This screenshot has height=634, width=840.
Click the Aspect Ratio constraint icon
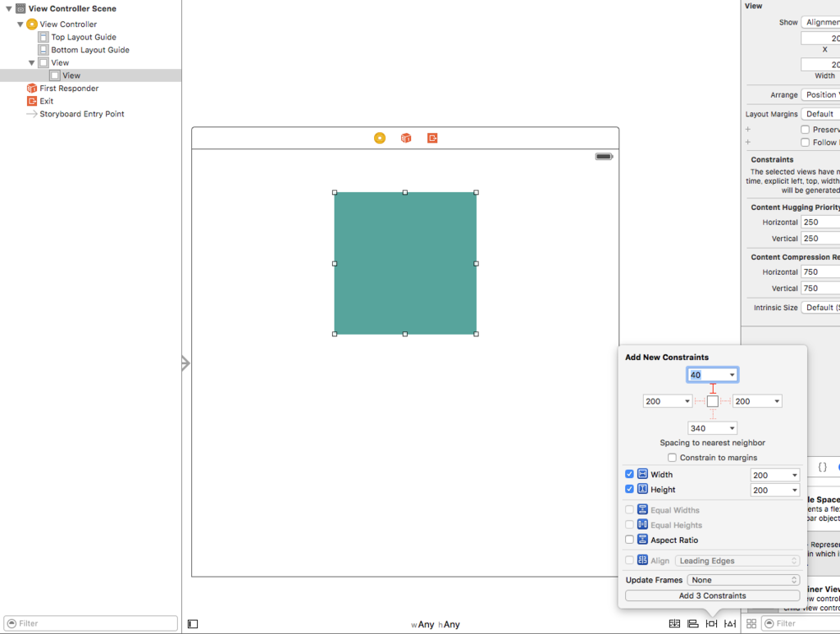click(x=642, y=539)
